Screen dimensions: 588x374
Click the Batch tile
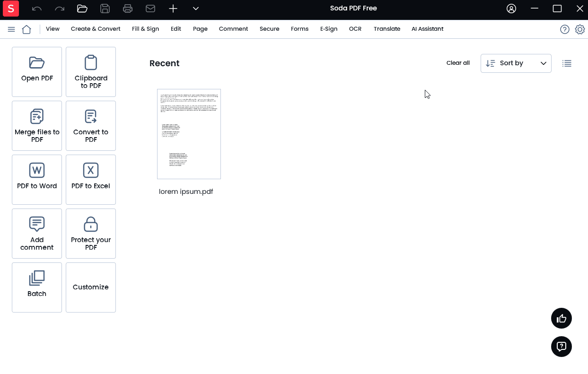(x=37, y=287)
